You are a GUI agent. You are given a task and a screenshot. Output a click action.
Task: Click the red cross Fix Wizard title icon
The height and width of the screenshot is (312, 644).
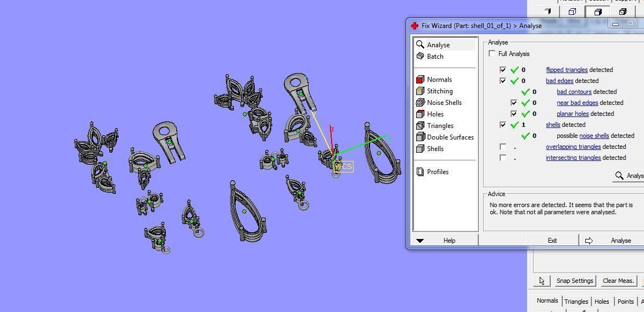415,25
